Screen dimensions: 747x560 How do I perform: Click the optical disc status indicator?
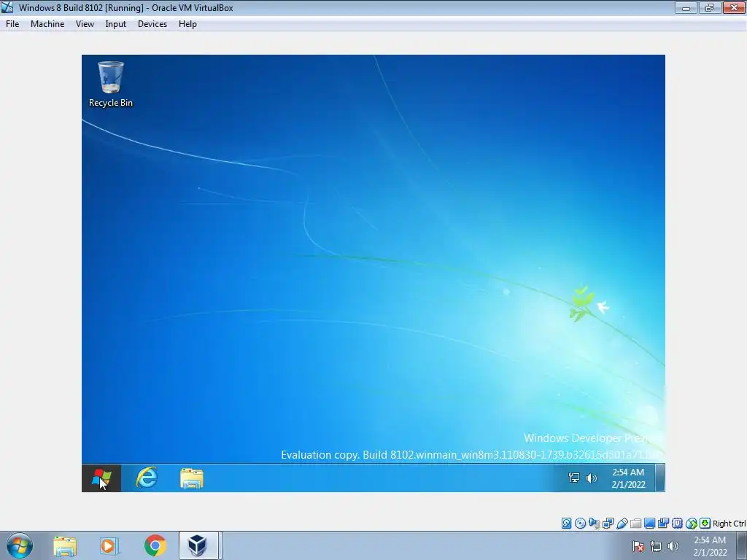[x=580, y=524]
